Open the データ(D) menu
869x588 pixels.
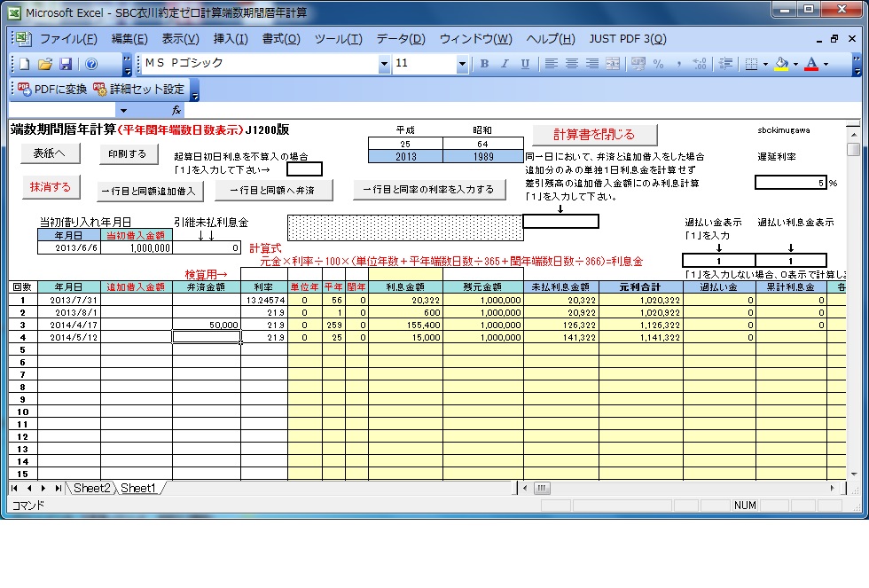pos(401,39)
